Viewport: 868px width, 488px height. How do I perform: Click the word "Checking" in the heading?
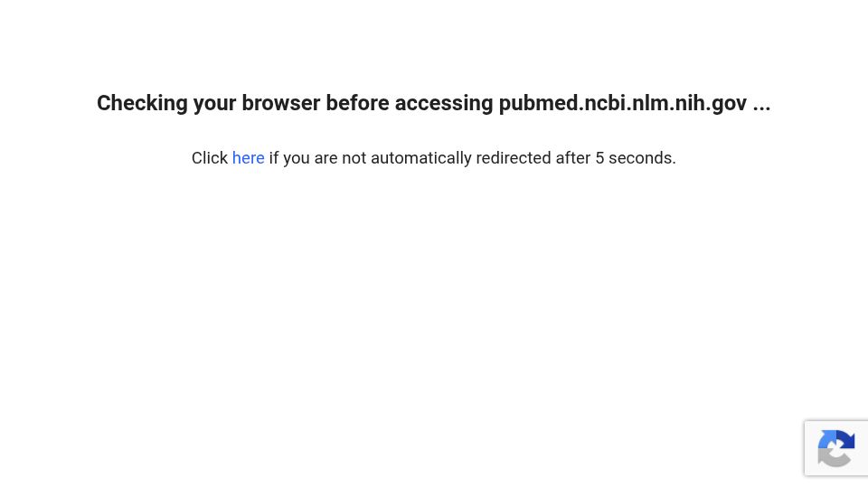(x=142, y=103)
